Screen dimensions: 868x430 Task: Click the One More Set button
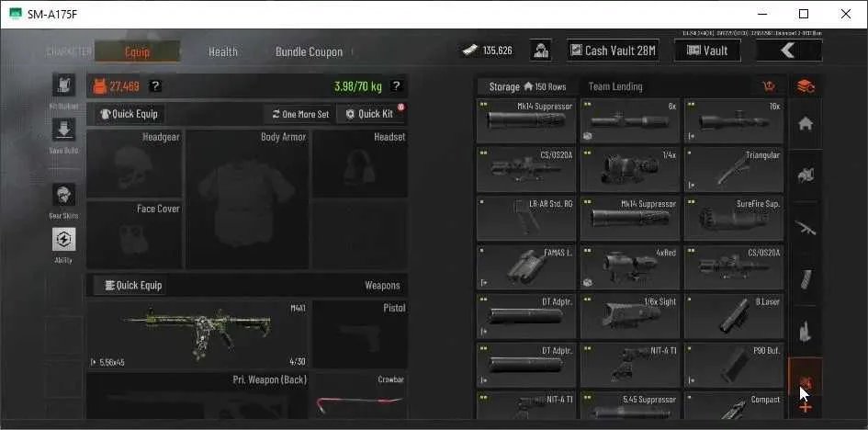point(300,114)
